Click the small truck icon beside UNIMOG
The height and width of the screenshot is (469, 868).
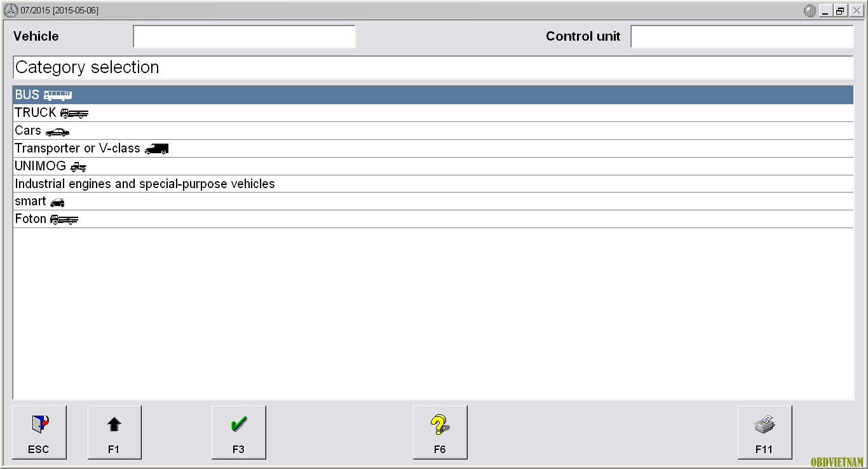(x=78, y=167)
